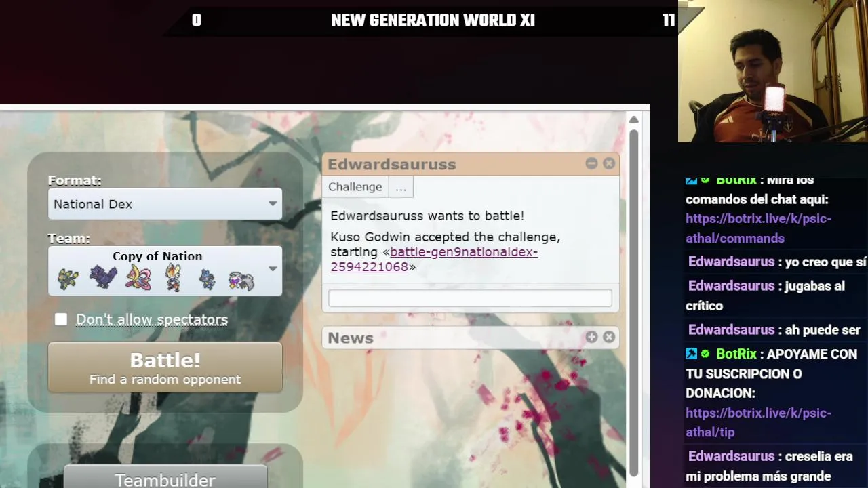Toggle Don't allow spectators checkbox
The image size is (868, 488).
pyautogui.click(x=61, y=319)
